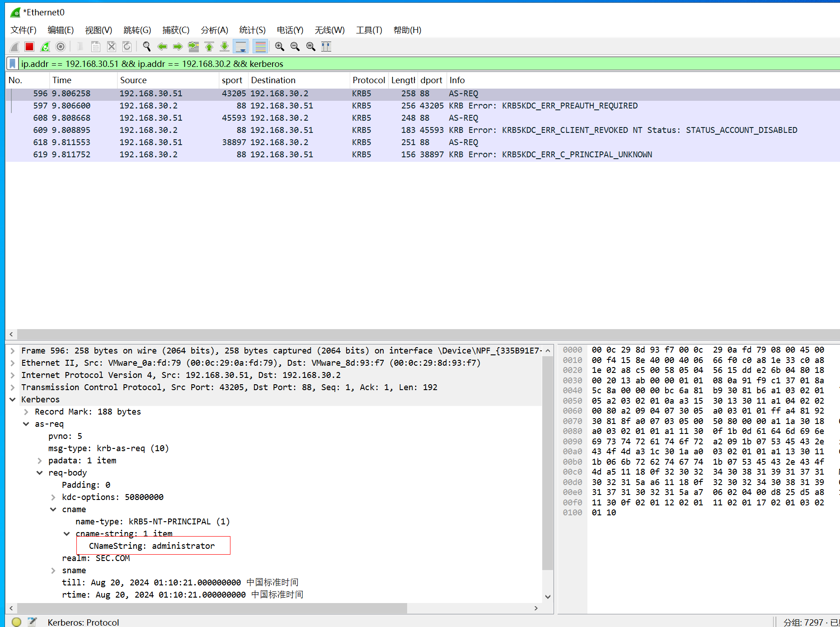The image size is (840, 627).
Task: Go to the first packet
Action: (209, 47)
